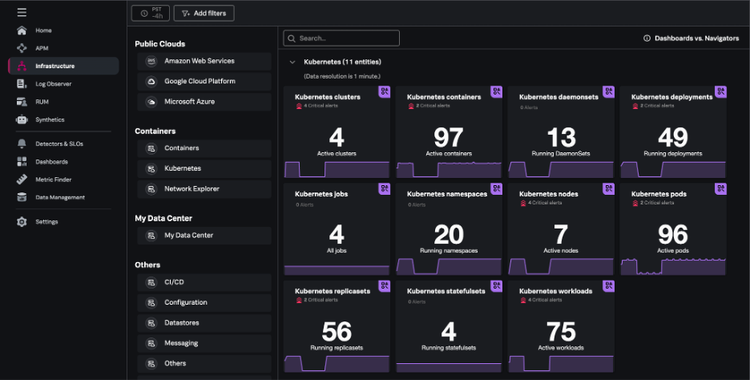This screenshot has width=750, height=380.
Task: Open Log Observer page
Action: [x=53, y=84]
